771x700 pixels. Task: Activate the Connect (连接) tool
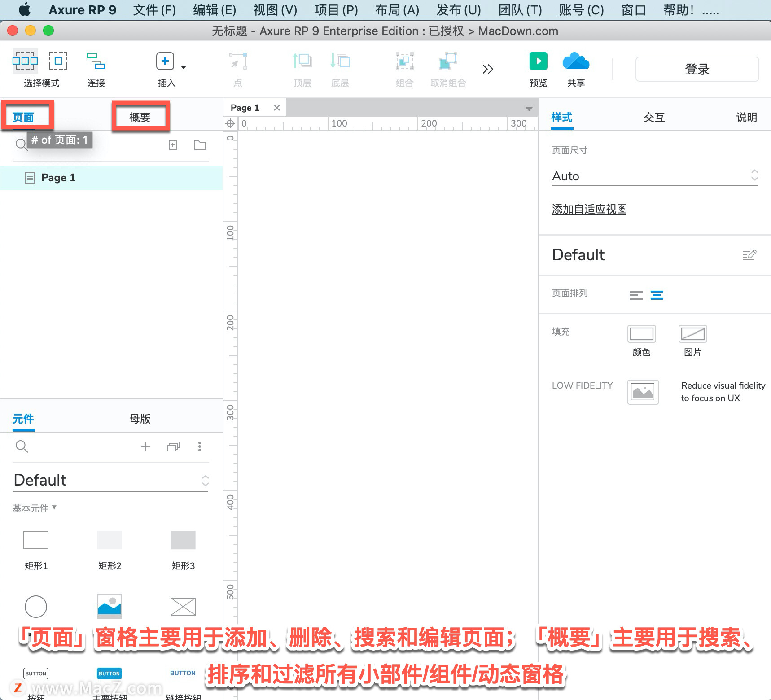pos(96,61)
